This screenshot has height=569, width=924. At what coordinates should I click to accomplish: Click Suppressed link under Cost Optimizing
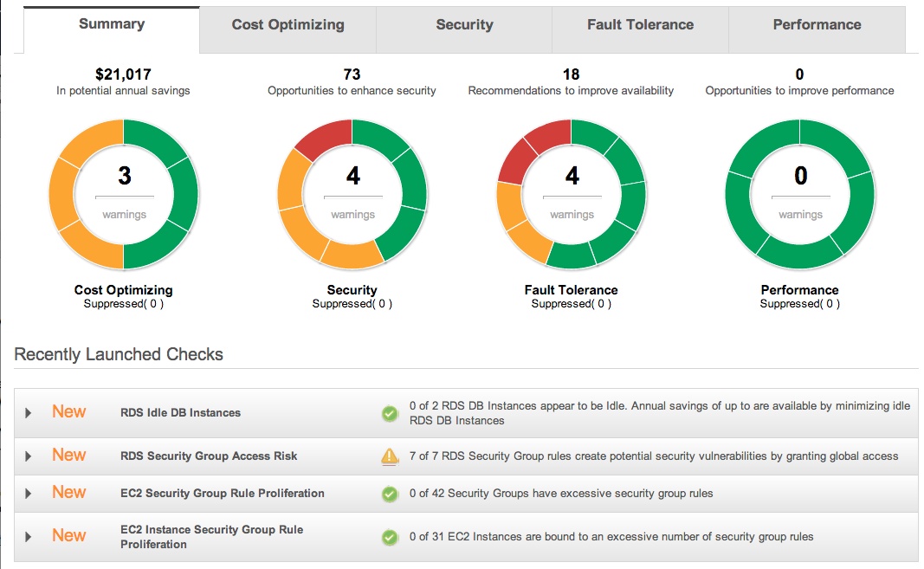(x=124, y=304)
